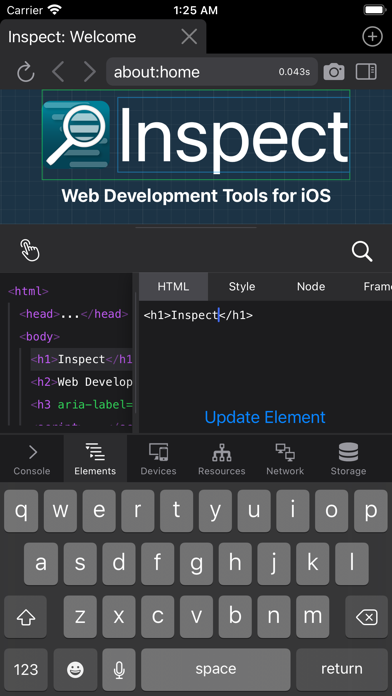The image size is (392, 696).
Task: Tap the Wi-Fi status icon
Action: point(55,10)
